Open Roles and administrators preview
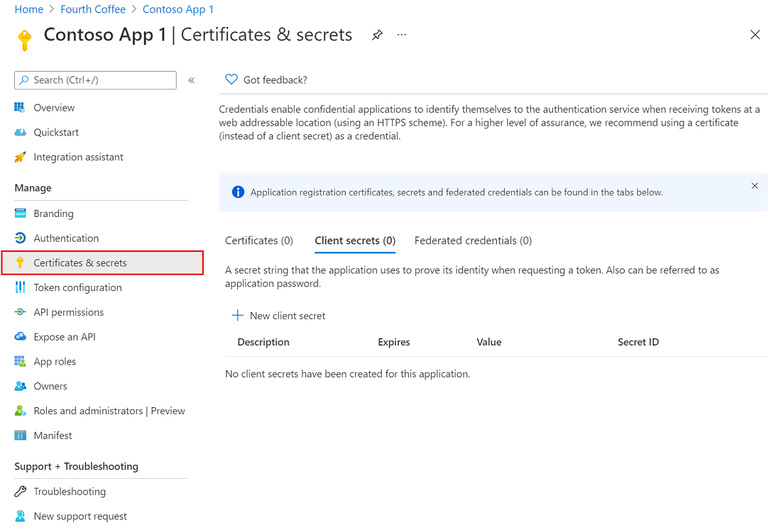 109,410
